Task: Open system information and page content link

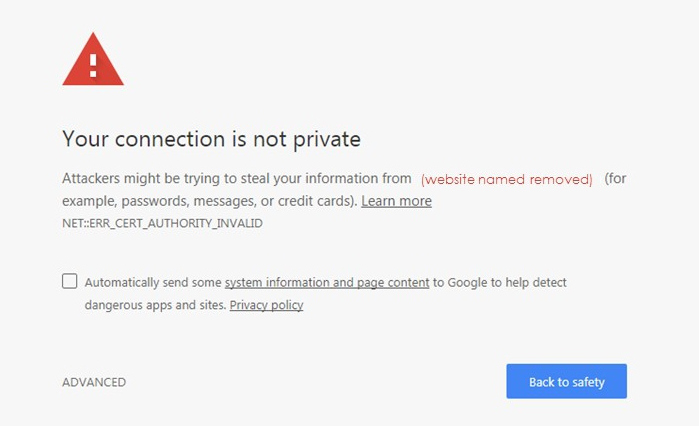Action: (327, 283)
